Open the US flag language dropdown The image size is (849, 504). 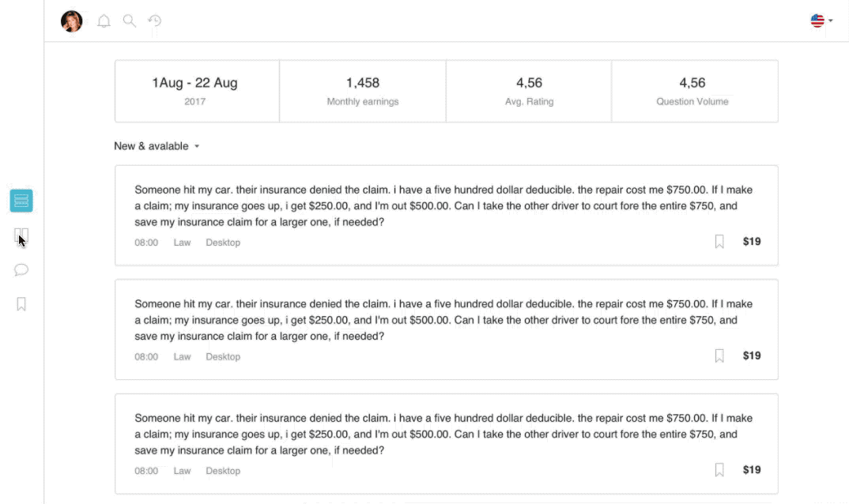(x=821, y=21)
